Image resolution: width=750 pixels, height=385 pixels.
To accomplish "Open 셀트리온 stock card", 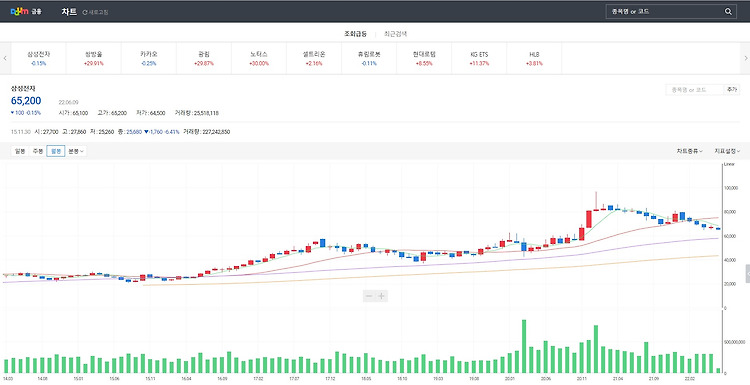I will (314, 58).
